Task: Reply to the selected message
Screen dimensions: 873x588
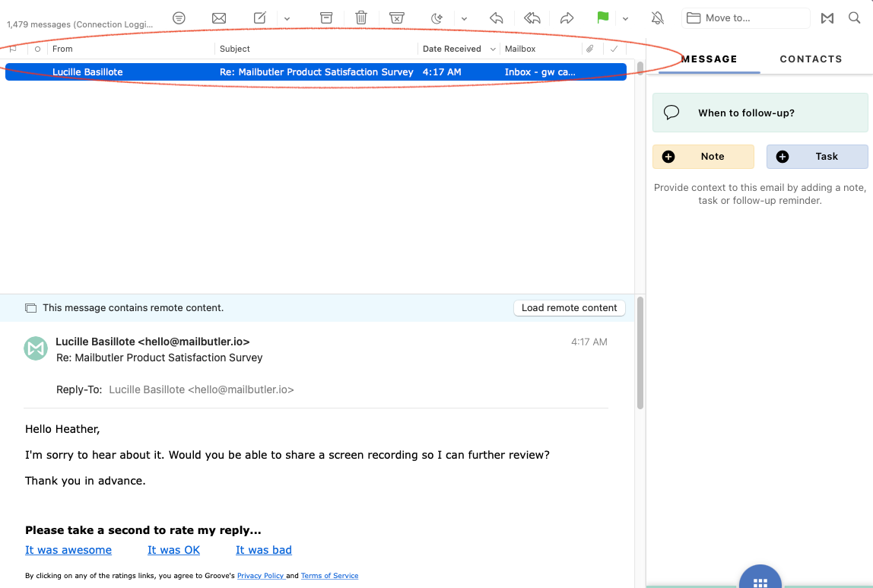Action: coord(496,18)
